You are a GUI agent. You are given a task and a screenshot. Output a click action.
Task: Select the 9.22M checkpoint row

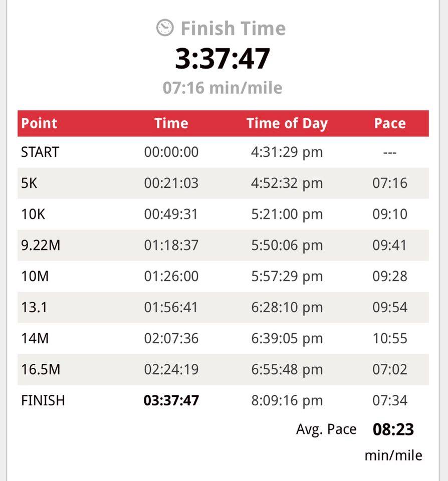(x=223, y=246)
